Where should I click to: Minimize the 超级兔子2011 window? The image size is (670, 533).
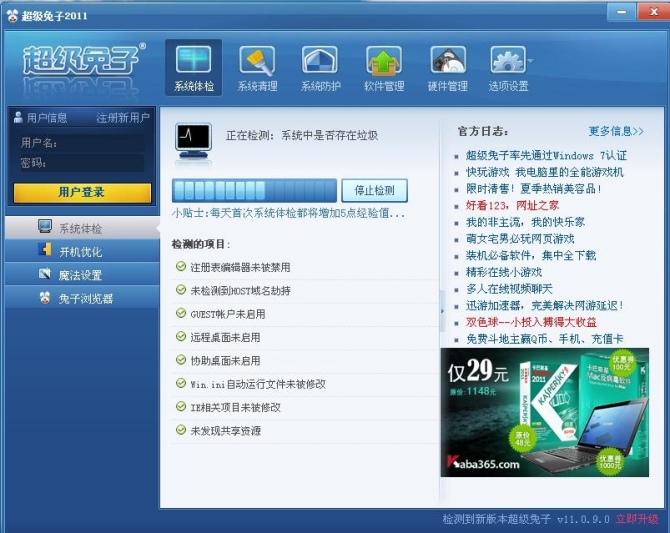[x=622, y=12]
